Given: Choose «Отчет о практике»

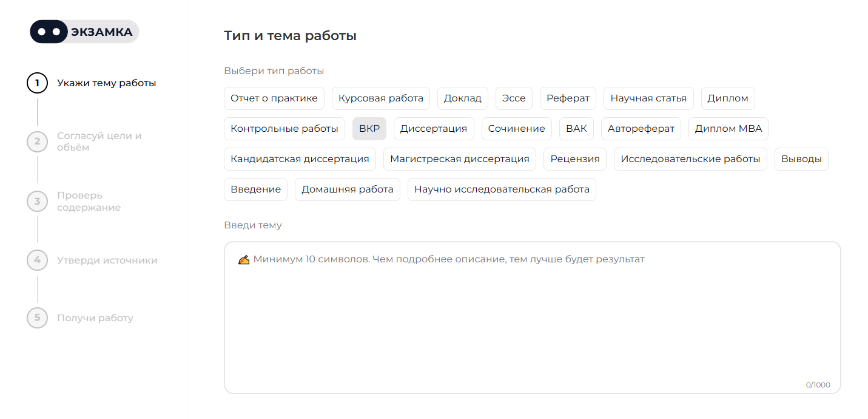Looking at the screenshot, I should 274,98.
